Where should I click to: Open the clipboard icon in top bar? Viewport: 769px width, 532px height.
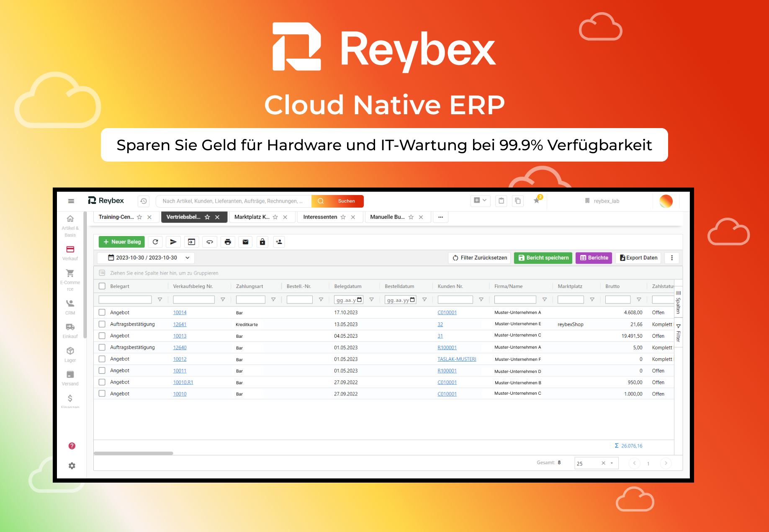click(x=501, y=201)
